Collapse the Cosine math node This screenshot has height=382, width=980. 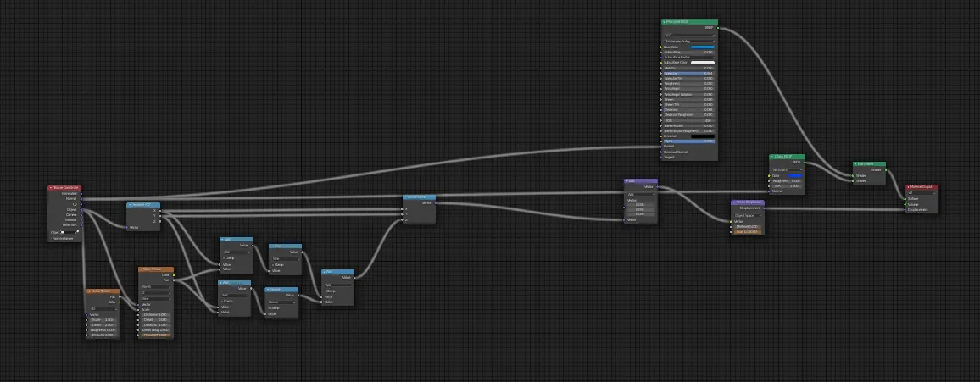coord(268,289)
